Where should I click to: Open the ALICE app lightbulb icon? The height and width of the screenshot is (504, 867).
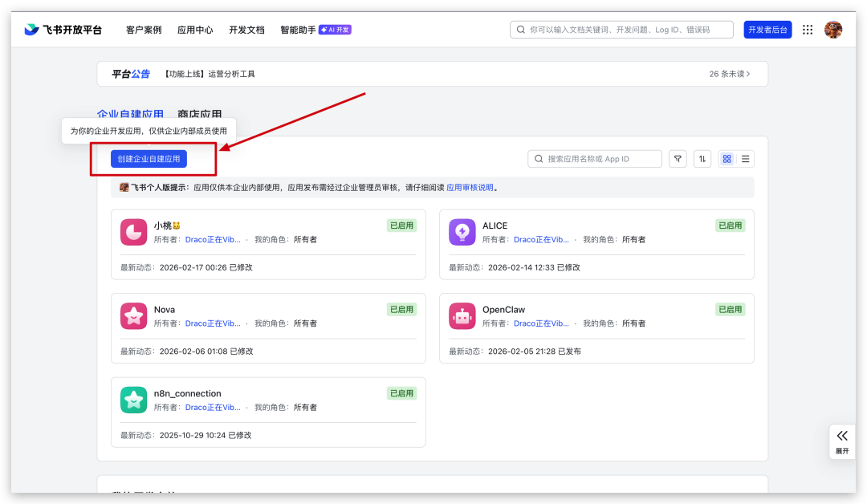click(462, 232)
